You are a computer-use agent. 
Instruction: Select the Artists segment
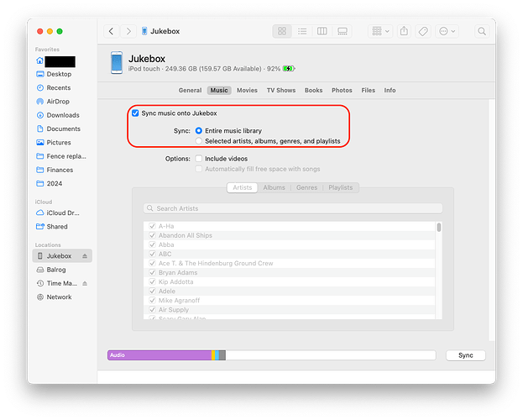tap(243, 187)
